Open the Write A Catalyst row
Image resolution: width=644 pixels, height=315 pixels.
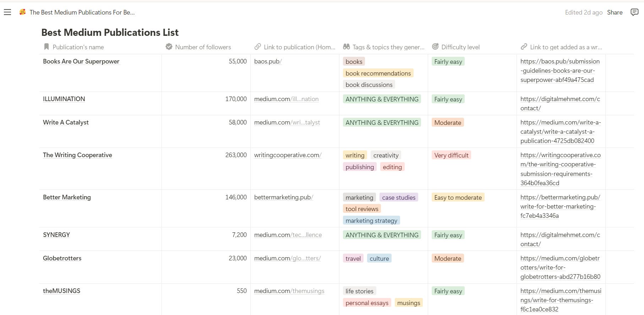(66, 122)
